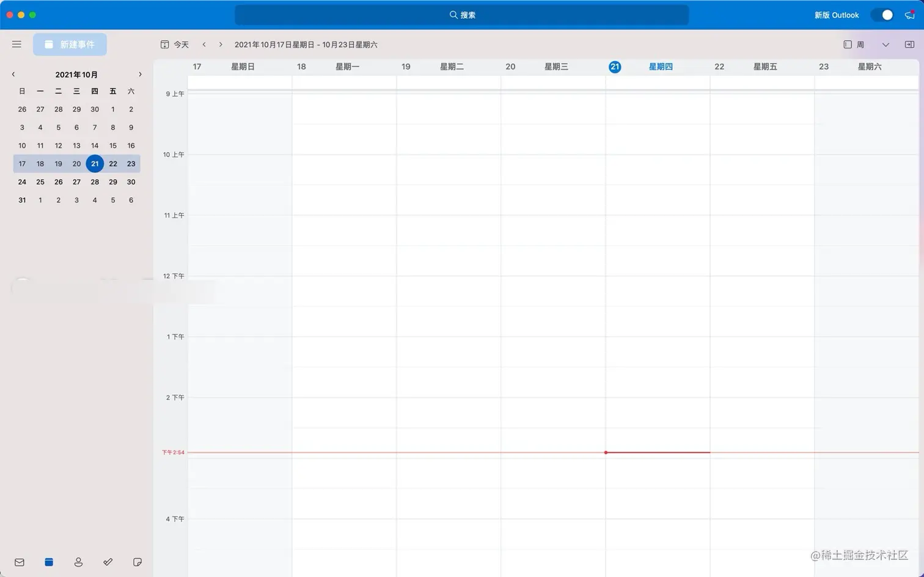Toggle the right task pane icon
This screenshot has width=924, height=577.
pos(909,45)
